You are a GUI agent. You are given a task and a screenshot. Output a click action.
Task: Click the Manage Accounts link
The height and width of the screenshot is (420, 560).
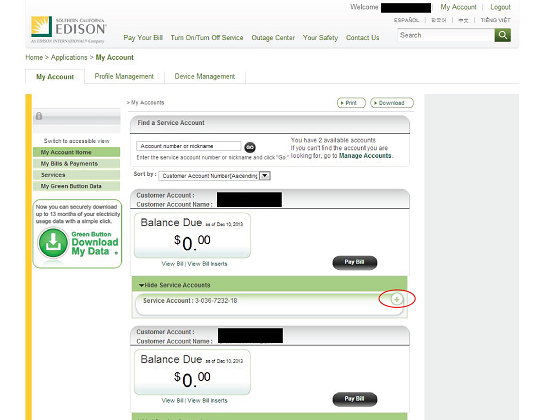tap(365, 156)
